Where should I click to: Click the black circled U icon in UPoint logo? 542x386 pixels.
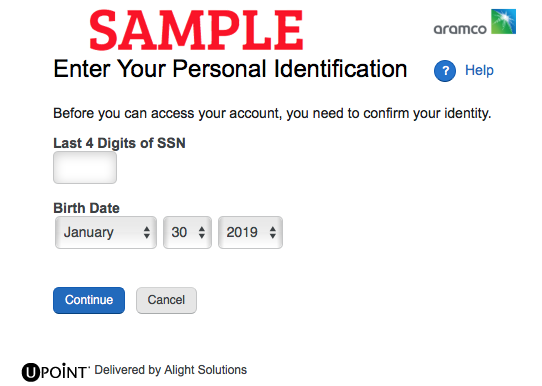31,372
